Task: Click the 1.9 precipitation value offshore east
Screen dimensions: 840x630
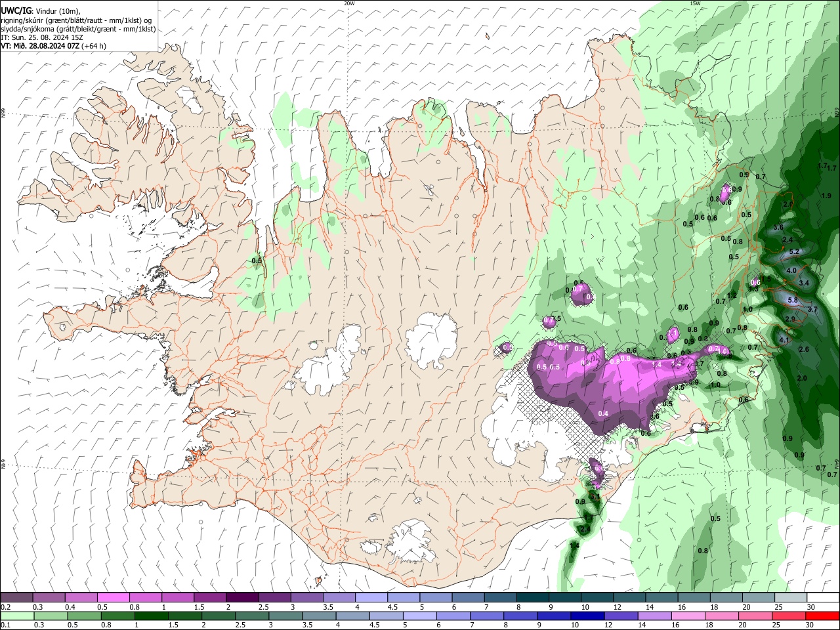Action: [x=826, y=196]
